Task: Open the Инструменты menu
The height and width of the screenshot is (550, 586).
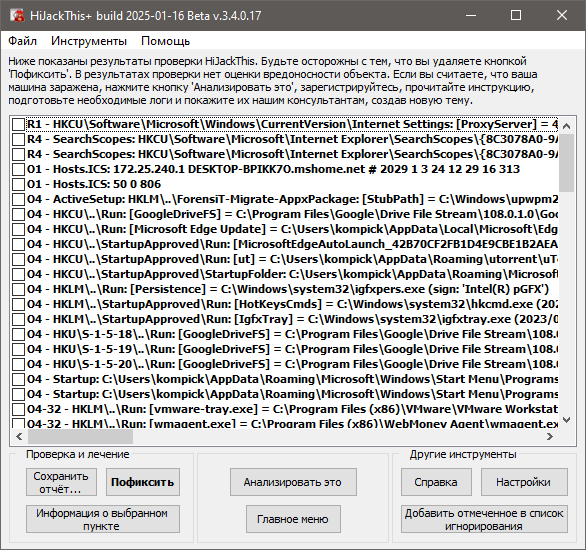Action: (89, 41)
